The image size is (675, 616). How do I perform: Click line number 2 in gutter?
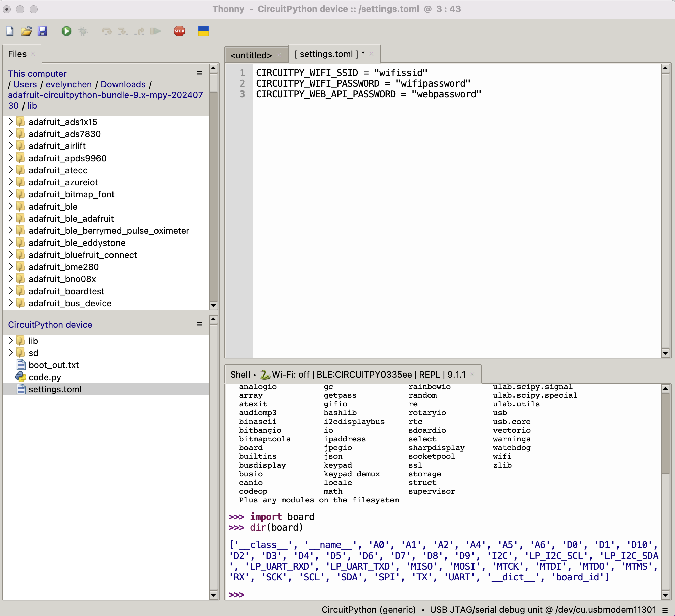[242, 84]
